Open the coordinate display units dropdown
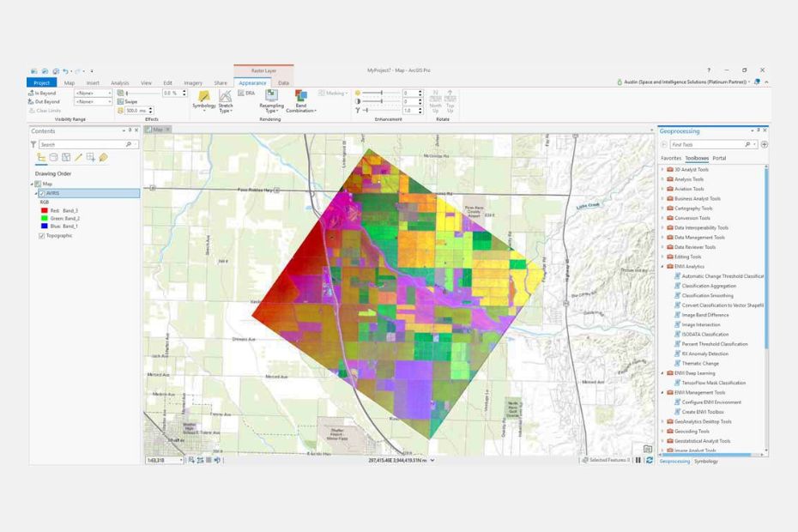 click(x=432, y=460)
